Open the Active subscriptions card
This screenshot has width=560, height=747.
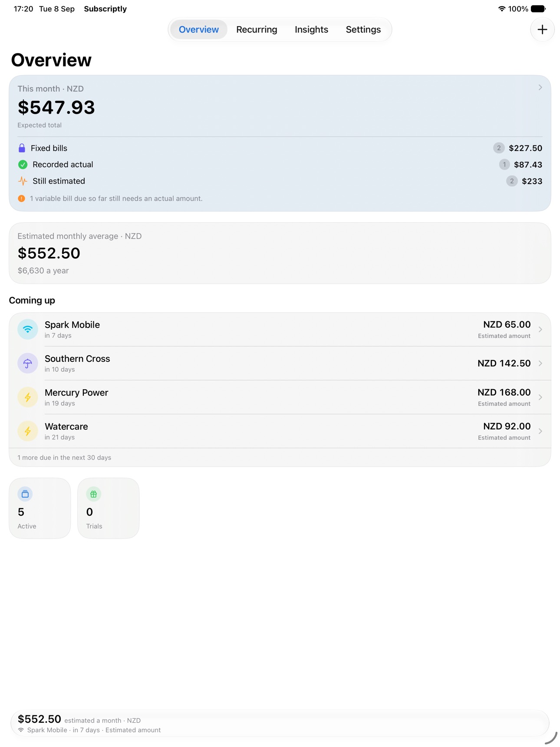click(40, 509)
